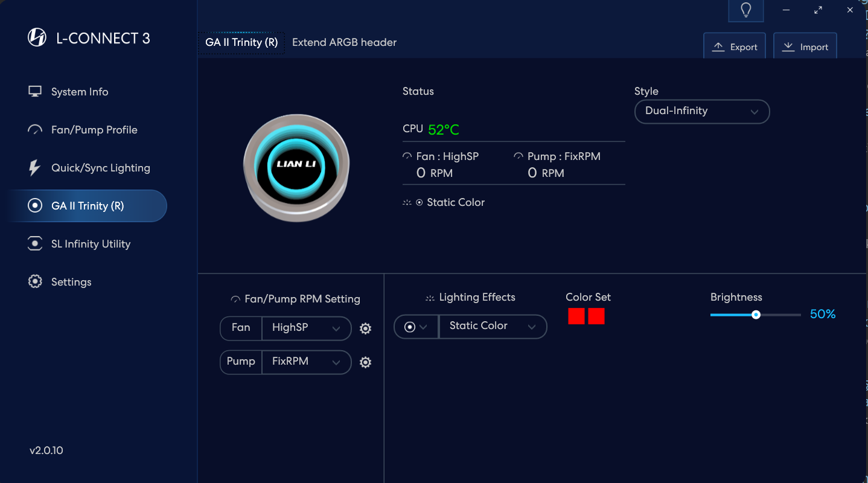Click the version label v2.0.10
Viewport: 868px width, 483px height.
(x=46, y=450)
